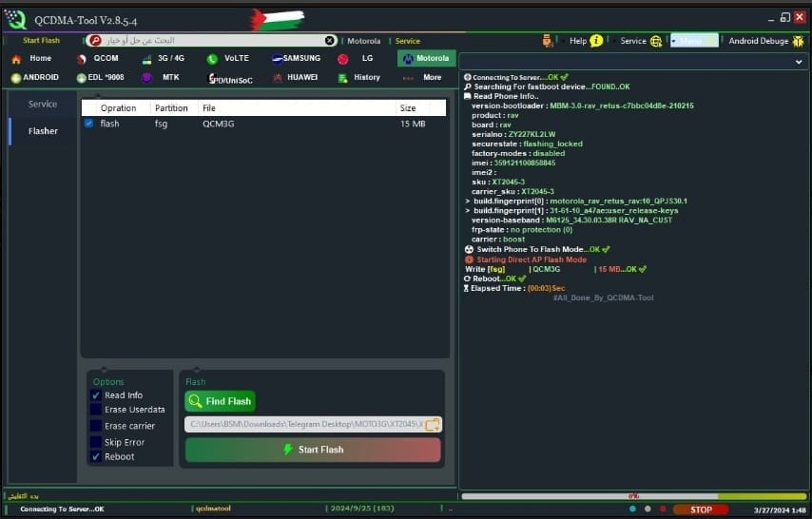Open the History tab
Screen dimensions: 812x519
(358, 78)
